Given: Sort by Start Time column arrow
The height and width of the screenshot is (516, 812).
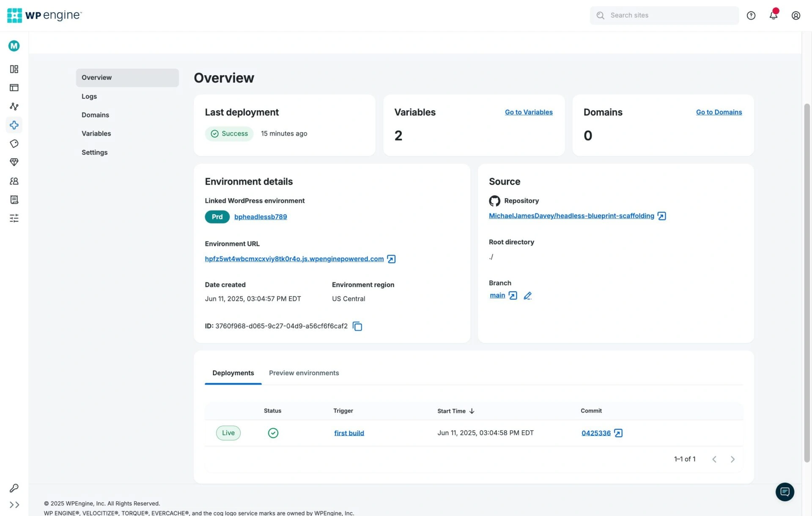Looking at the screenshot, I should (x=472, y=411).
